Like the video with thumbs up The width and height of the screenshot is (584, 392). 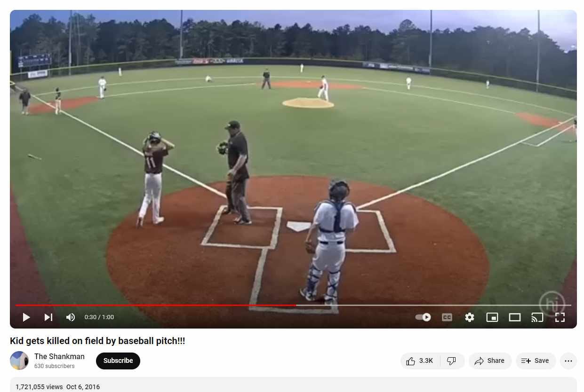pos(420,361)
